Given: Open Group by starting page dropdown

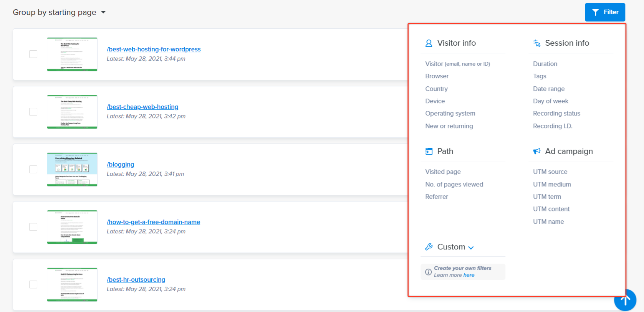Looking at the screenshot, I should 59,12.
